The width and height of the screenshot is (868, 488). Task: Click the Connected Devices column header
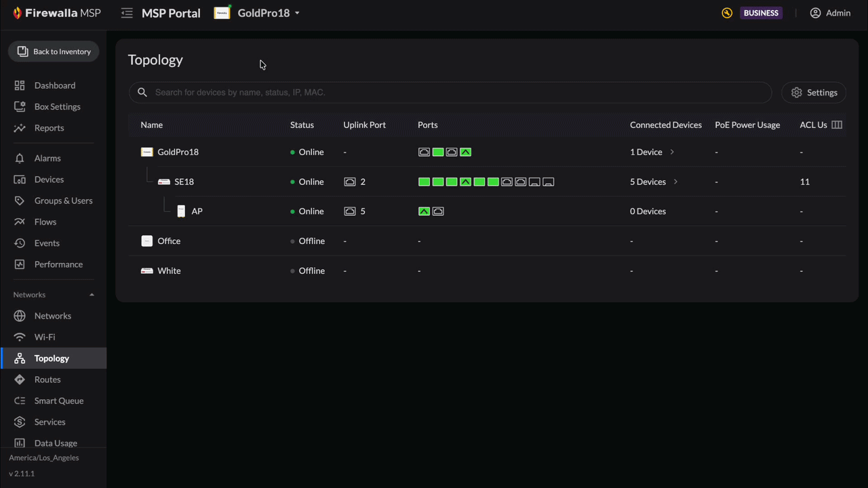point(666,125)
